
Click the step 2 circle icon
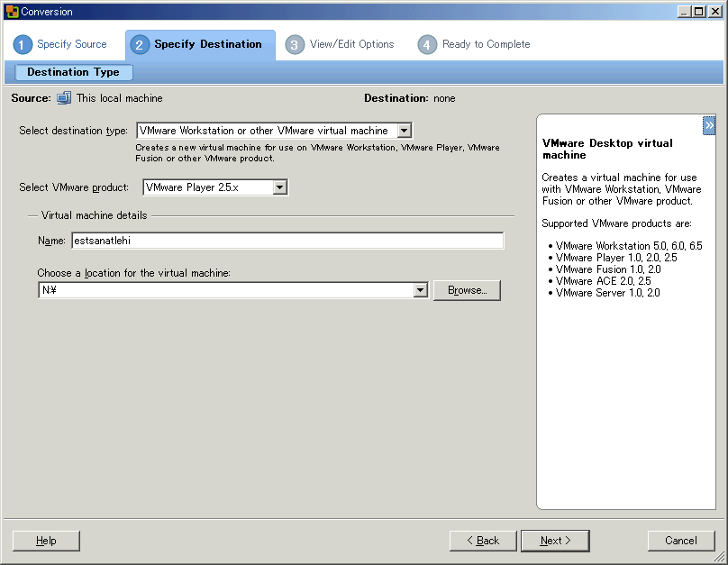pyautogui.click(x=140, y=44)
